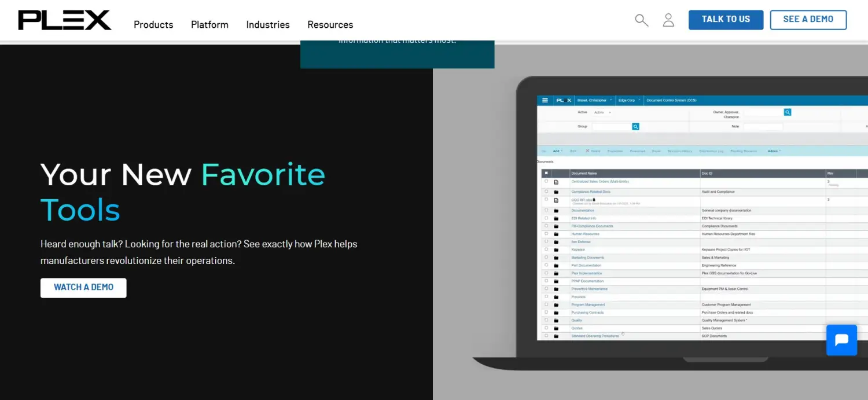Click folder icon beside Kepware row

coord(556,249)
